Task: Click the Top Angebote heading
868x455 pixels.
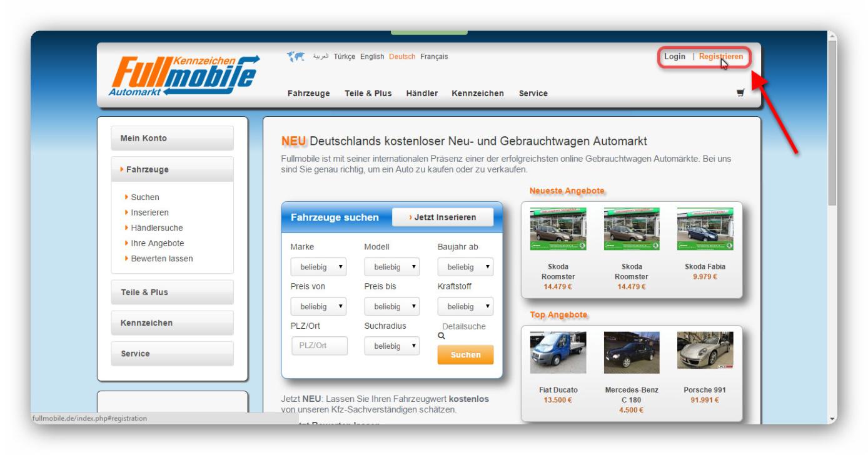Action: pyautogui.click(x=558, y=315)
